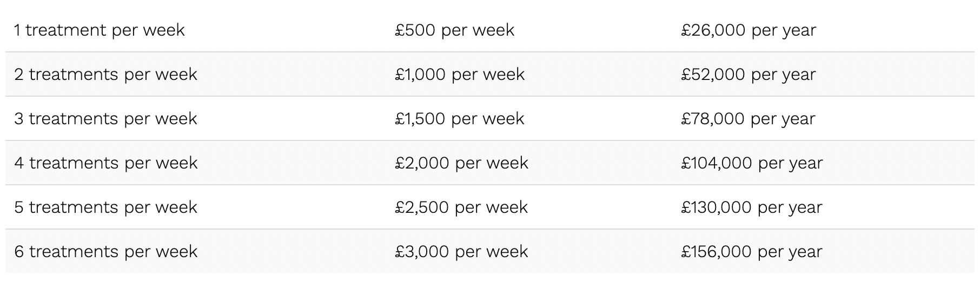Select the '£1,500 per week' price

pos(460,119)
